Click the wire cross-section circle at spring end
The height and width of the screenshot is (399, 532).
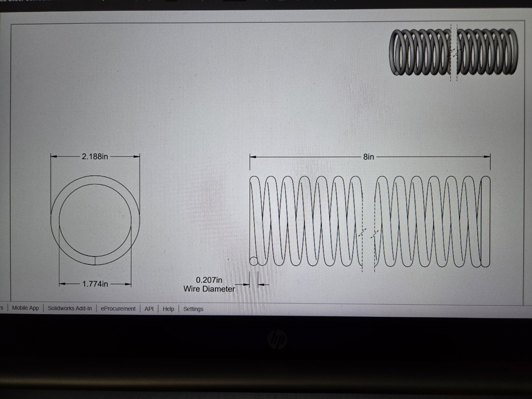coord(254,261)
